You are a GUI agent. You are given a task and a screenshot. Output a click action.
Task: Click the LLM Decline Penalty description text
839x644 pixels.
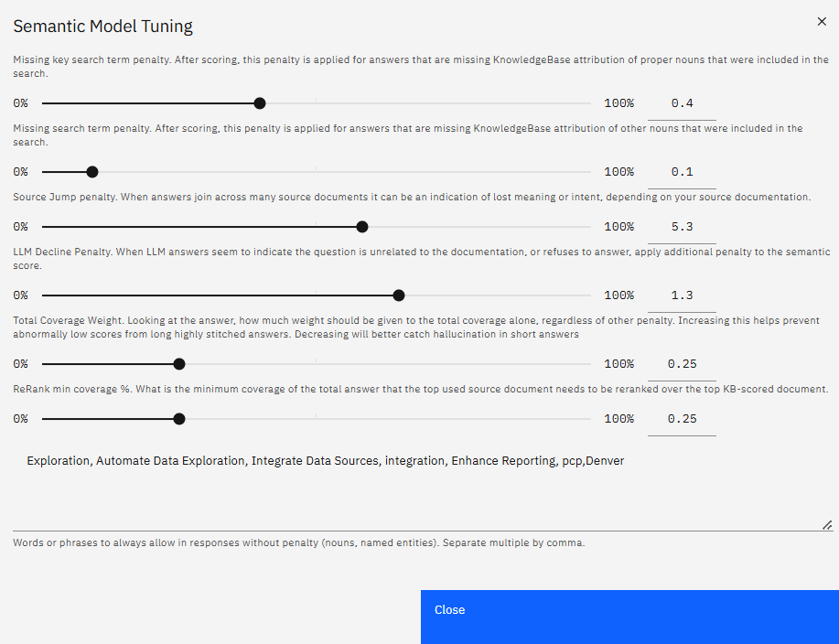click(x=422, y=259)
